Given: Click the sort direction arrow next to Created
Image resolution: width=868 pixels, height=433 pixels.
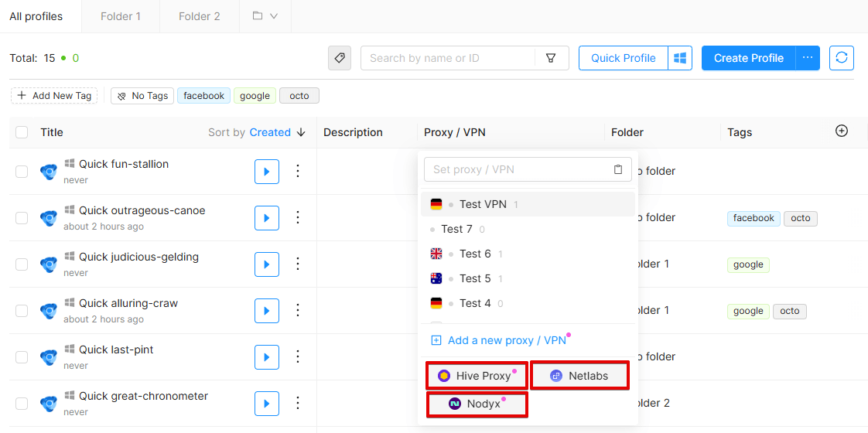Looking at the screenshot, I should pos(301,132).
